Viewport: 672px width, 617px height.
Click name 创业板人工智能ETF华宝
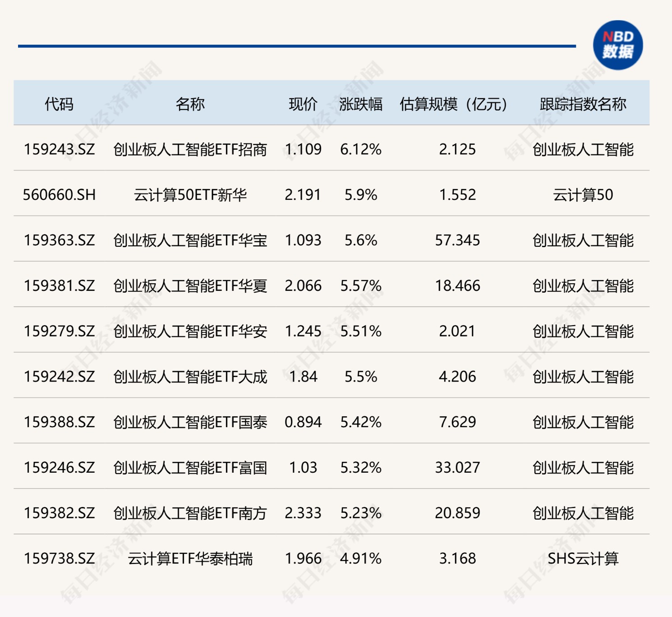[x=190, y=240]
